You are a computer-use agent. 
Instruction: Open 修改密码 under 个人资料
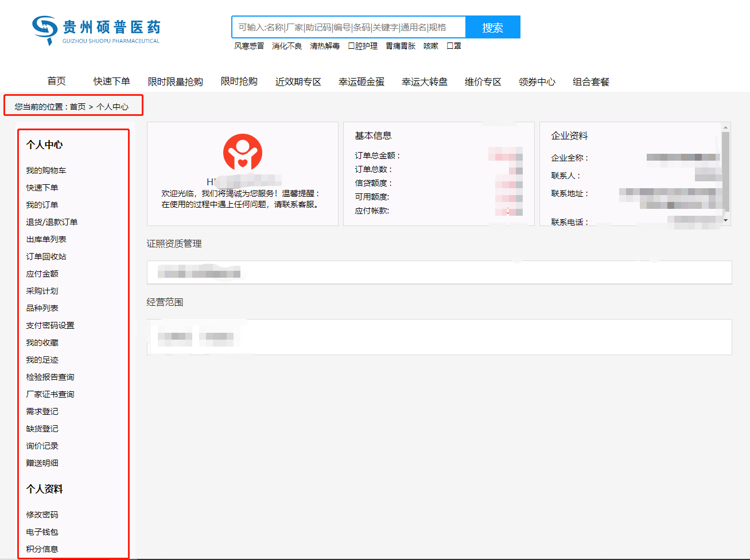coord(42,515)
